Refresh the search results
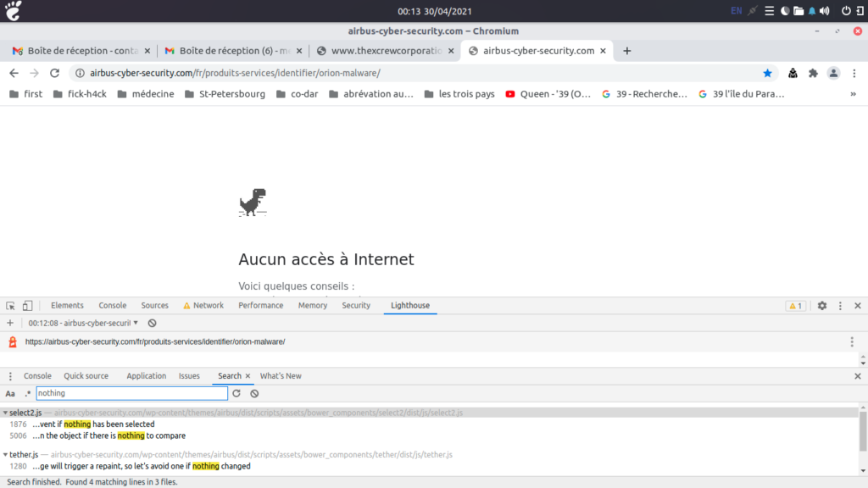868x488 pixels. (236, 393)
